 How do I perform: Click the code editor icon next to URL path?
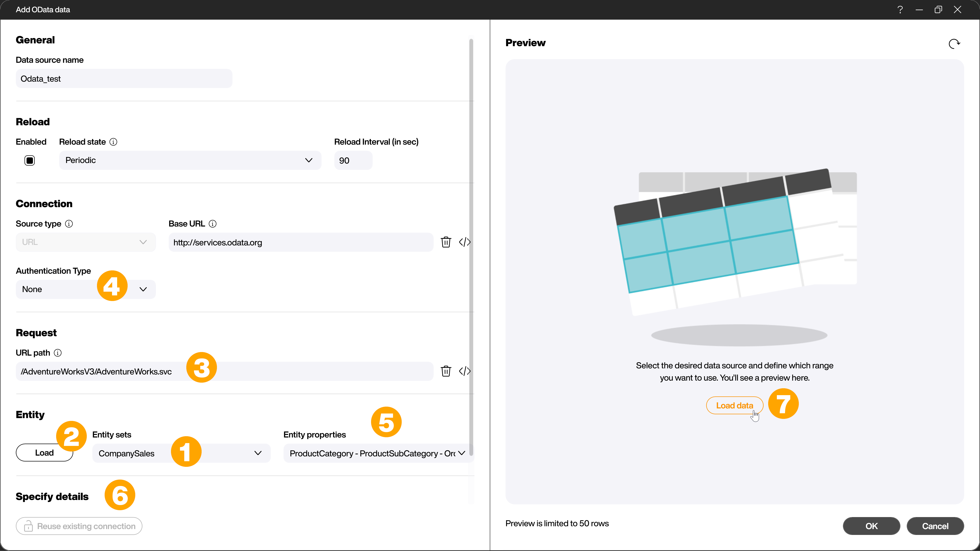(x=465, y=371)
